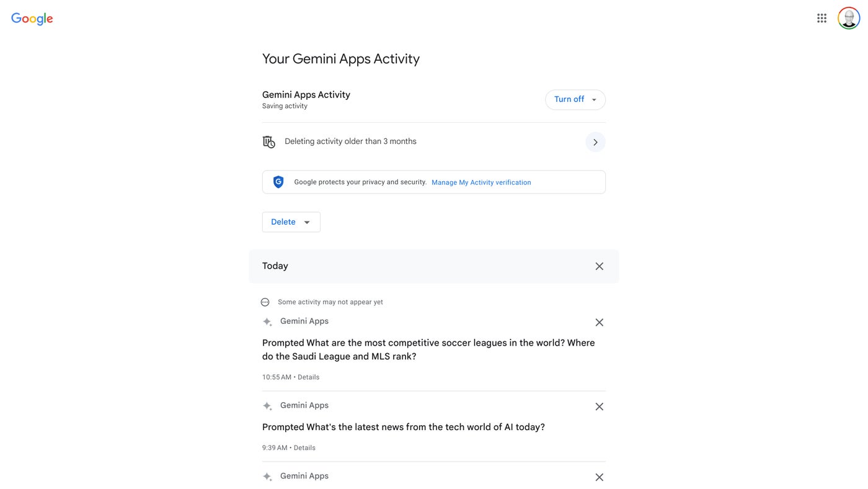View Details for the 9:39 AM entry
The image size is (868, 489).
[x=304, y=448]
